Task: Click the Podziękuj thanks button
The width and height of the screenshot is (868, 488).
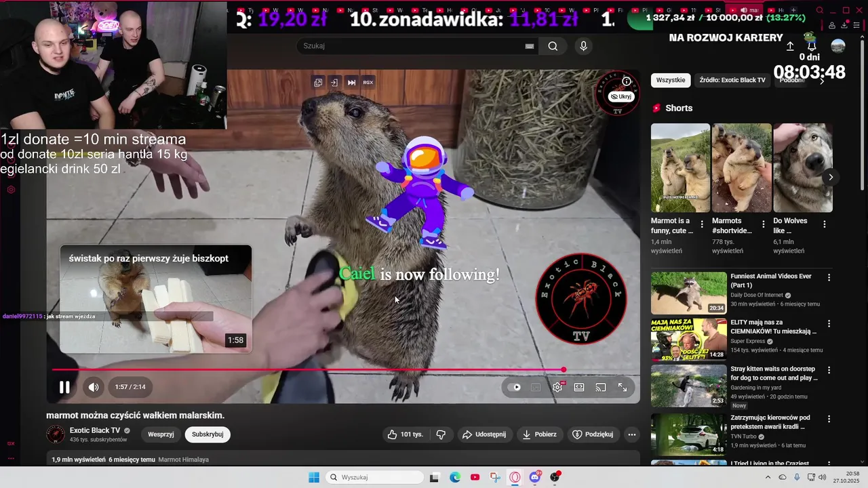Action: coord(593,434)
